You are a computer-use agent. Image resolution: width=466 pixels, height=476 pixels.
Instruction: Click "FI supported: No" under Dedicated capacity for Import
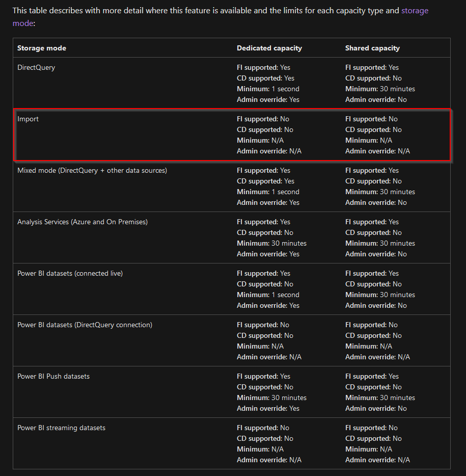[263, 119]
